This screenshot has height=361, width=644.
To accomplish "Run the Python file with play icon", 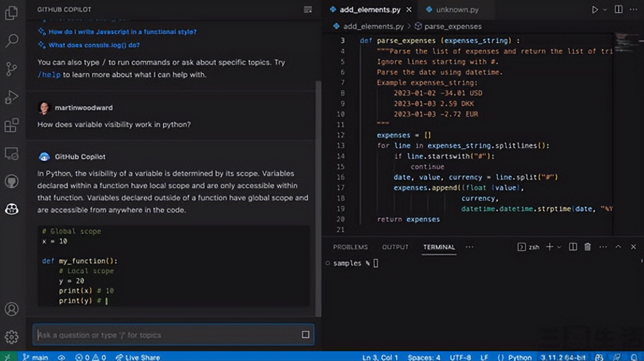I will pyautogui.click(x=595, y=10).
